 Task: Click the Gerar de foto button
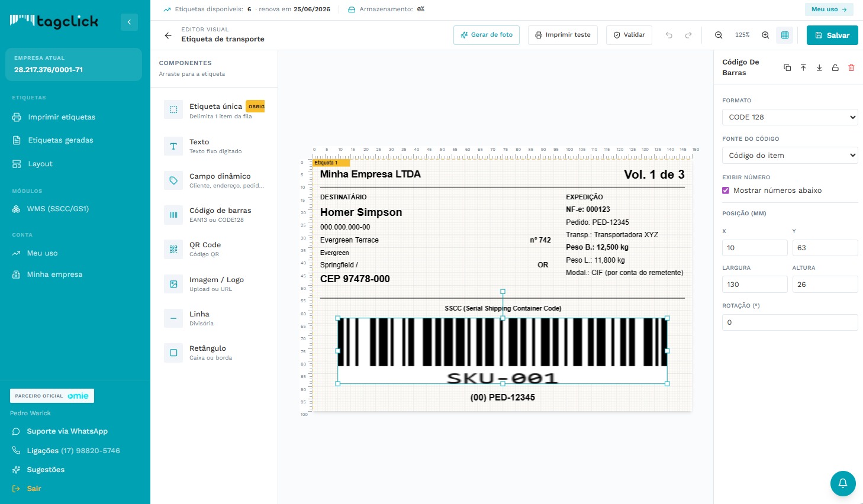(x=487, y=35)
